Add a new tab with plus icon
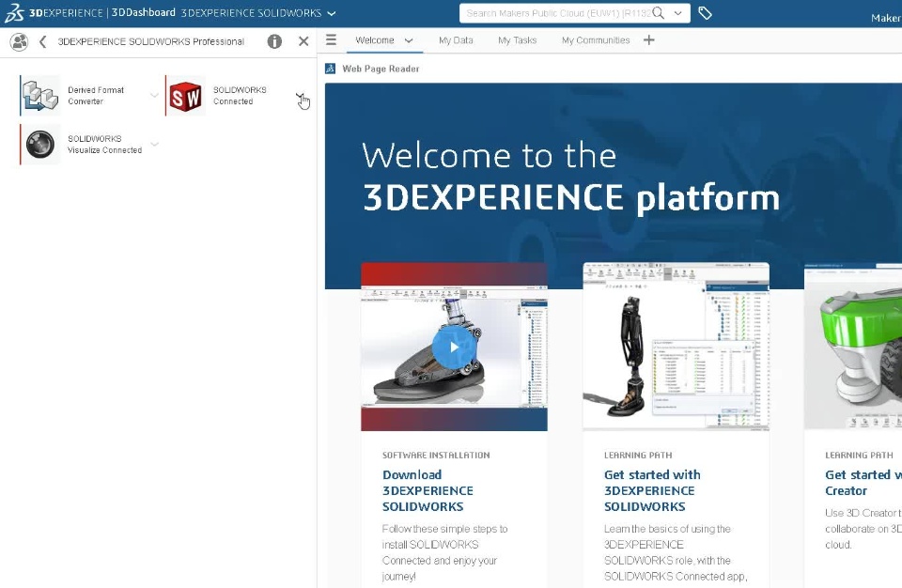The image size is (902, 588). click(649, 39)
